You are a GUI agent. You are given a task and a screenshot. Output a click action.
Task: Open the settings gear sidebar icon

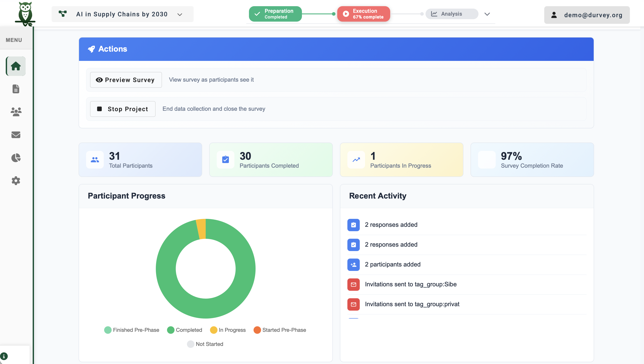click(16, 180)
